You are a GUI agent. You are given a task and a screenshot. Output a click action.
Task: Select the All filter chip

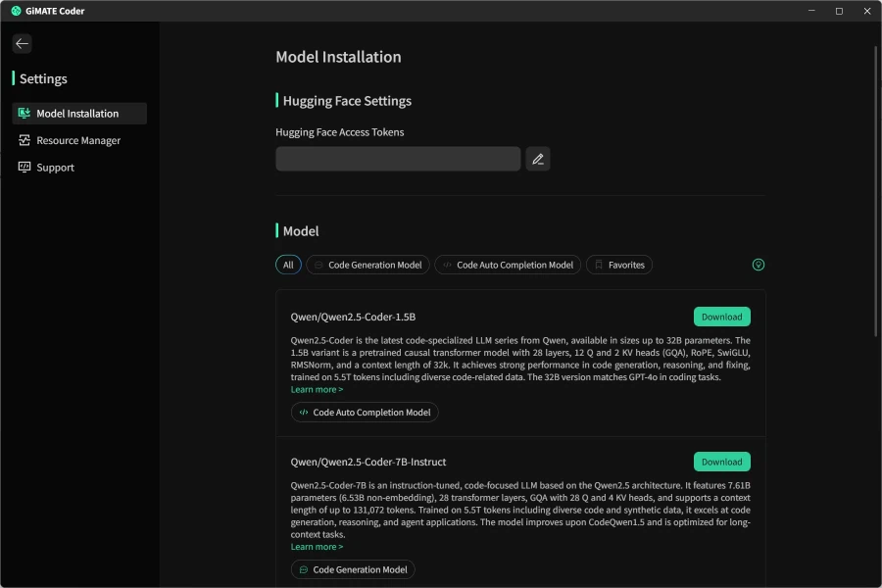click(288, 265)
